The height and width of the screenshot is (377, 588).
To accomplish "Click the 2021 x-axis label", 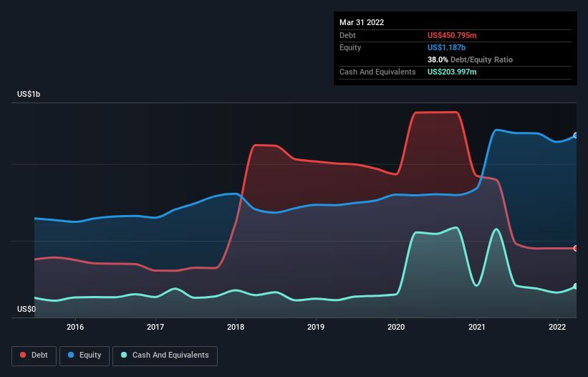I will tap(476, 327).
